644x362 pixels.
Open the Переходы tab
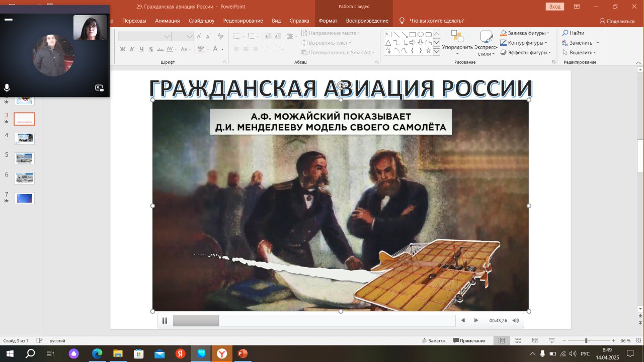tap(134, 21)
